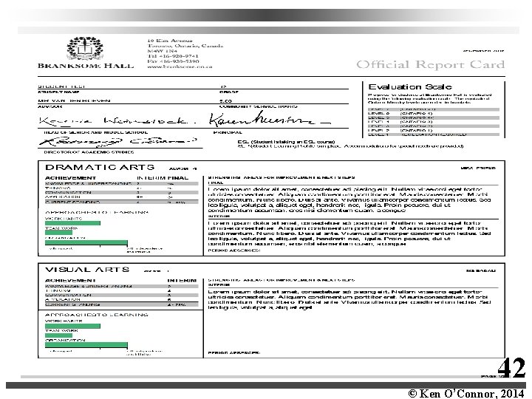Click the 'ADVISOR' field label
The height and width of the screenshot is (399, 532).
pos(50,106)
